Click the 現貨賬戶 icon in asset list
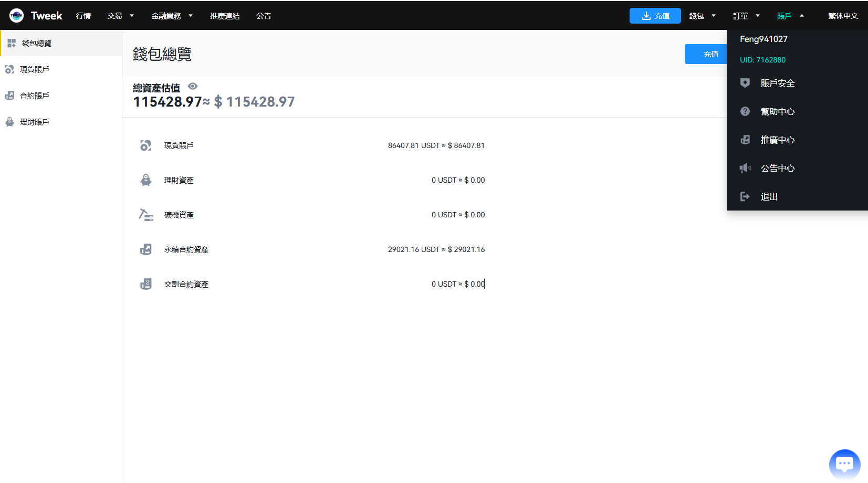This screenshot has height=483, width=868. tap(145, 145)
